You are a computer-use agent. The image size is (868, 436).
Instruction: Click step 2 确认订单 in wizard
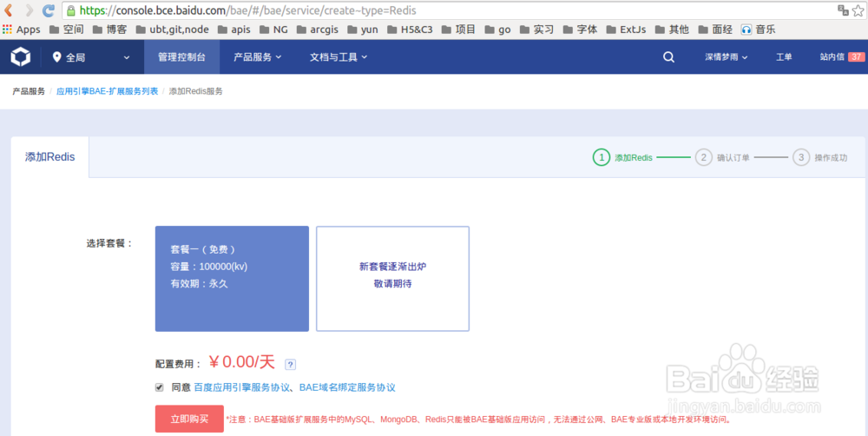click(x=722, y=157)
